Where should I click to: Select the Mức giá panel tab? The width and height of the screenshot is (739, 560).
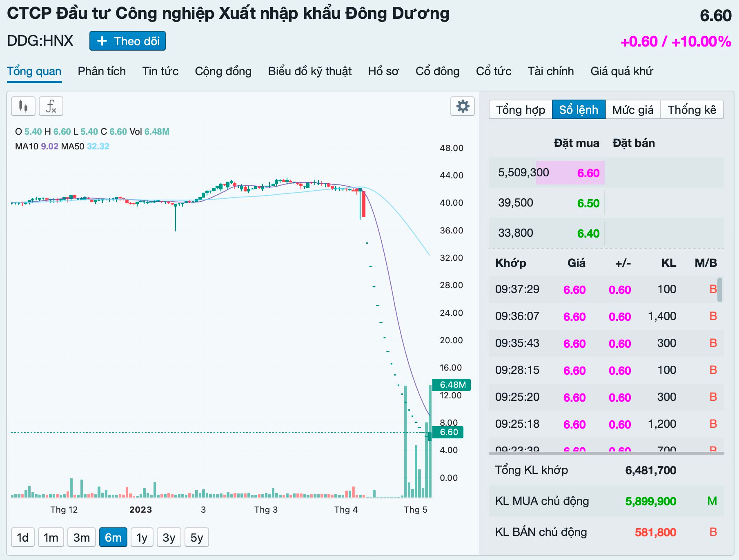pos(633,110)
